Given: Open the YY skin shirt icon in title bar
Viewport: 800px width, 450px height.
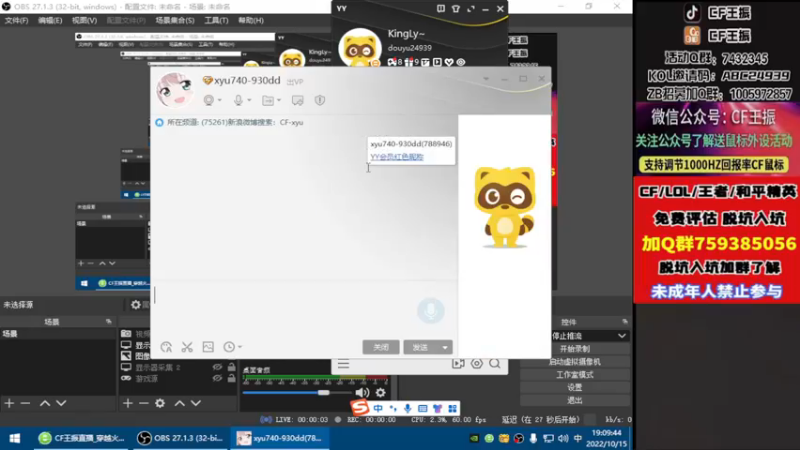Looking at the screenshot, I should (456, 9).
